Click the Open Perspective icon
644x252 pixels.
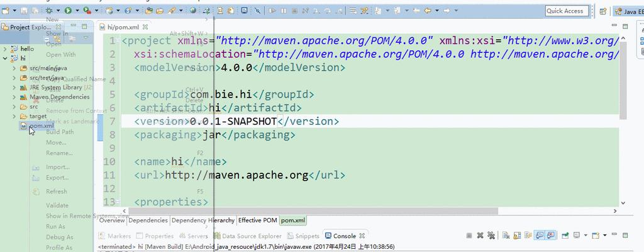tap(603, 11)
